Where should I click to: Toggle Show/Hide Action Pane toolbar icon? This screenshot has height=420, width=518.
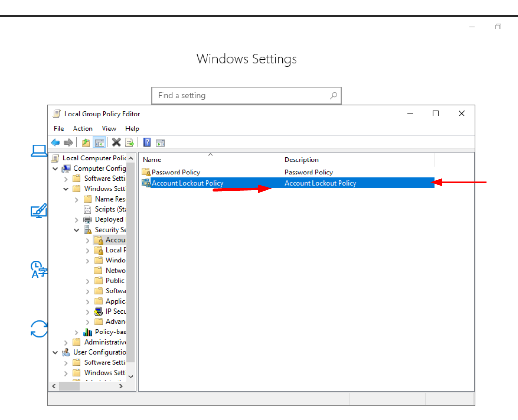pyautogui.click(x=160, y=143)
